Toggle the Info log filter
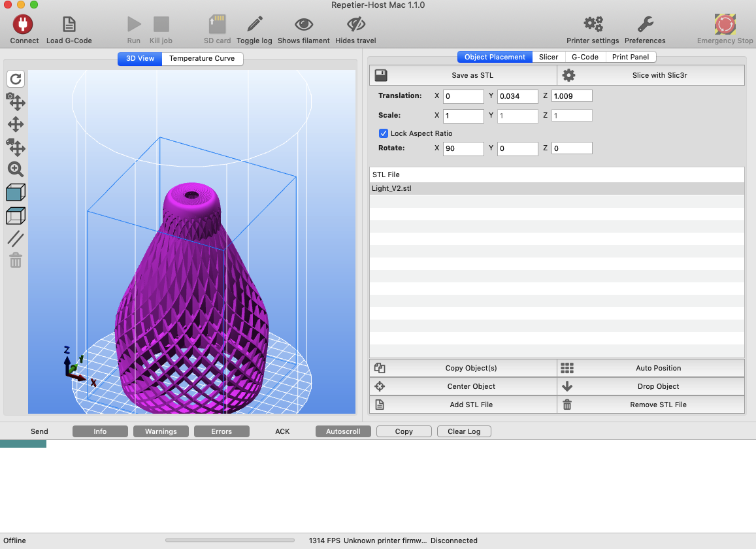Image resolution: width=756 pixels, height=549 pixels. pos(100,431)
